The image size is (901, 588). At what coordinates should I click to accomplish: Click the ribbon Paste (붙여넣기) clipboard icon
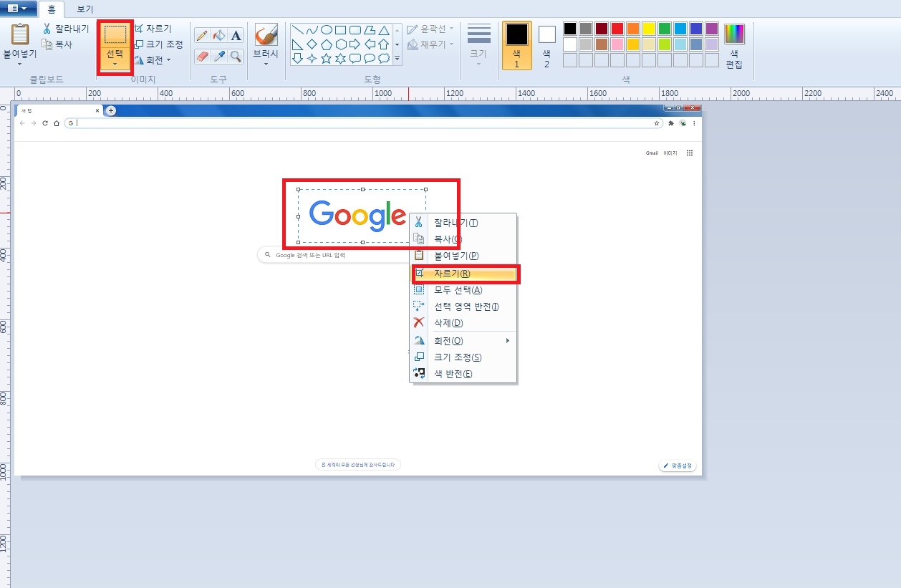coord(19,34)
